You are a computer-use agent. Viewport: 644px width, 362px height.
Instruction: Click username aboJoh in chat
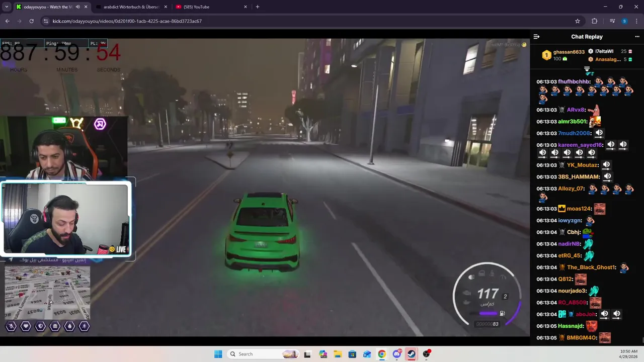click(586, 314)
